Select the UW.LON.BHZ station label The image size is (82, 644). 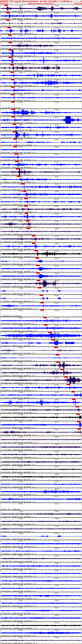tap(19, 435)
